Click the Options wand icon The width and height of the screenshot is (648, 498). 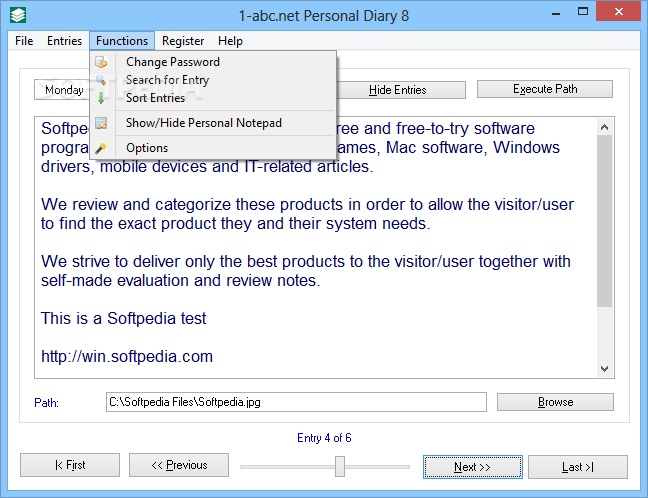[x=101, y=148]
